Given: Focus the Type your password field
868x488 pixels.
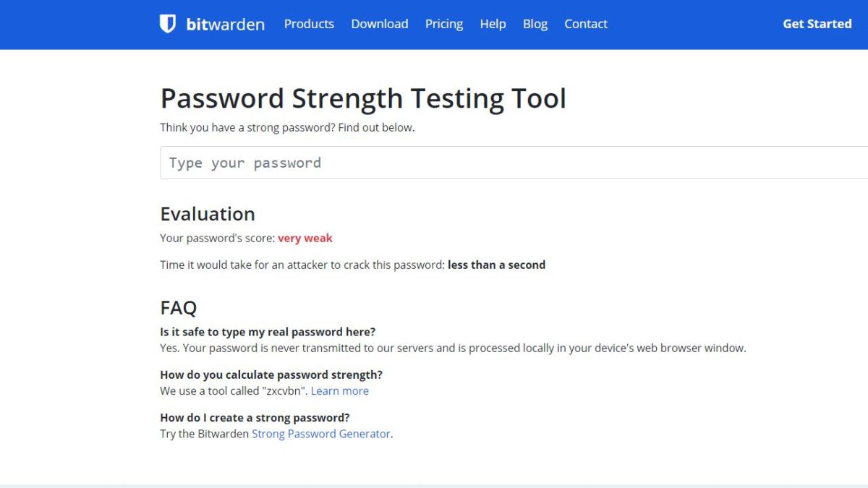Looking at the screenshot, I should pyautogui.click(x=514, y=163).
